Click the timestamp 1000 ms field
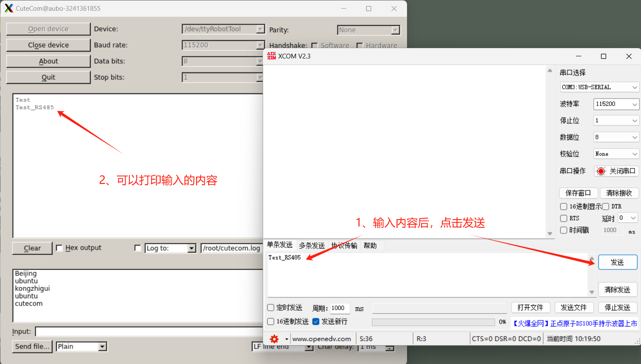Viewport: 641px width, 364px height. click(613, 230)
